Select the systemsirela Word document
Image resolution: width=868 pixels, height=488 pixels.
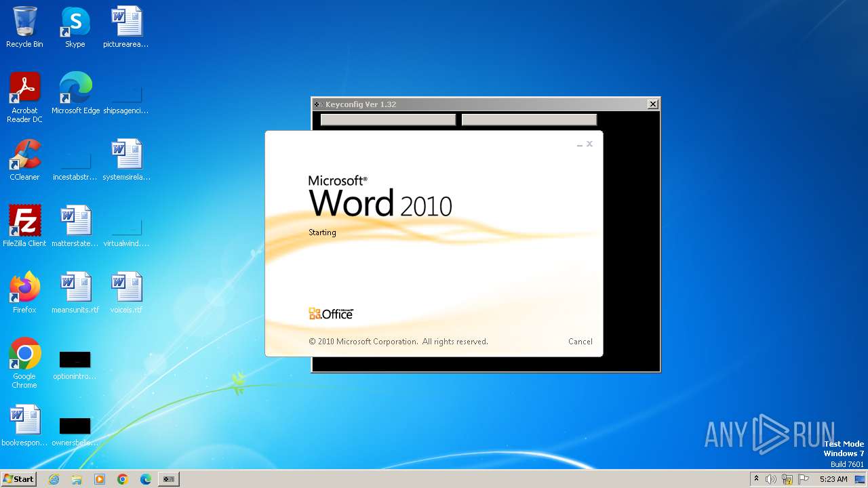[126, 160]
